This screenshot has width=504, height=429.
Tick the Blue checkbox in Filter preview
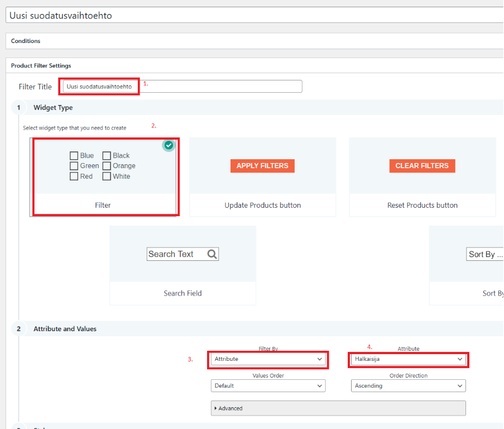[x=74, y=156]
